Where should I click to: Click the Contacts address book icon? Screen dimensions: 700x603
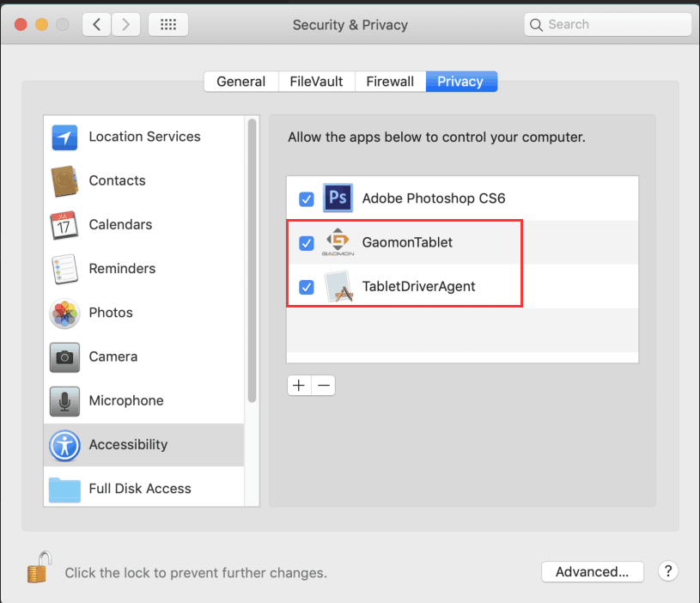tap(64, 181)
